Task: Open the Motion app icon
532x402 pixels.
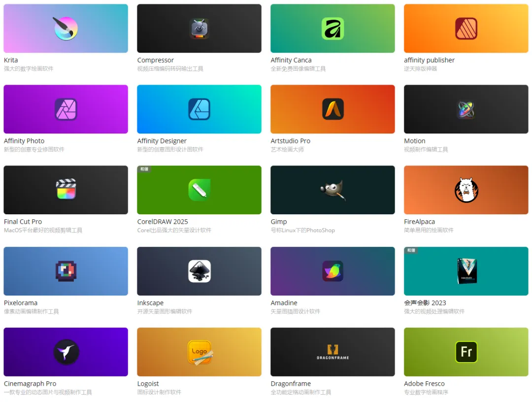Action: [466, 109]
